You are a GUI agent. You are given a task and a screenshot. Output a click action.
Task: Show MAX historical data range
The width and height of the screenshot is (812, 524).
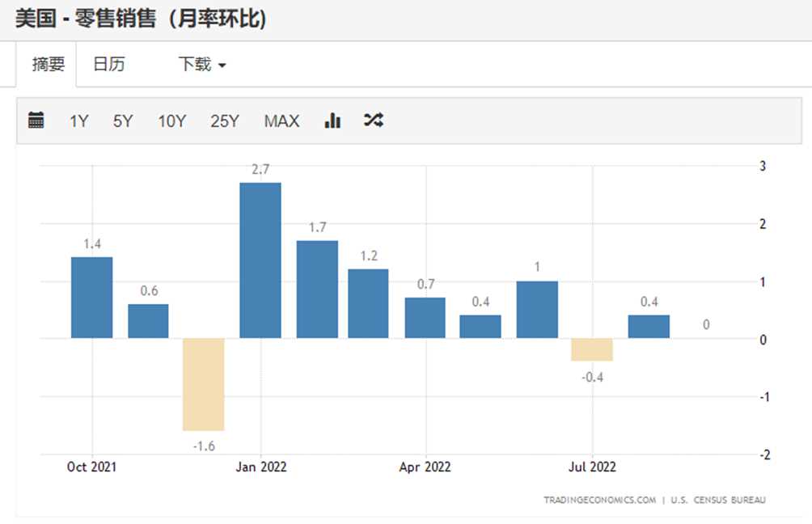pyautogui.click(x=281, y=121)
